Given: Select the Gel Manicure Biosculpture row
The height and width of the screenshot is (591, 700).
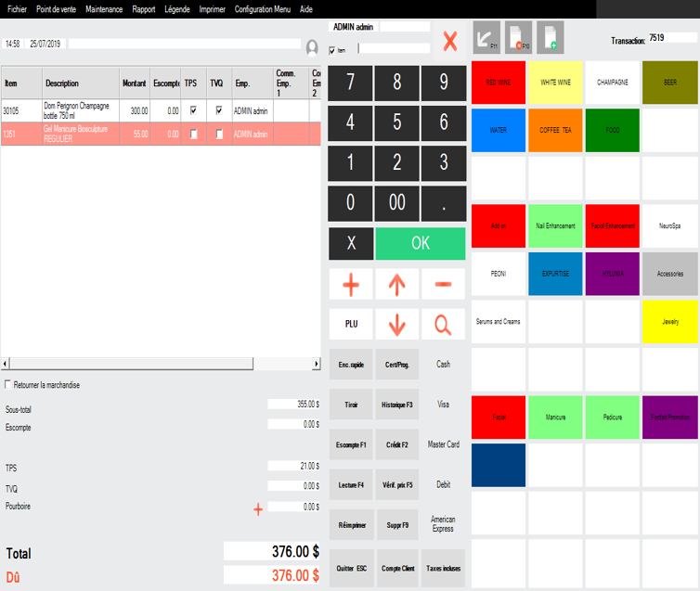Looking at the screenshot, I should [x=161, y=134].
